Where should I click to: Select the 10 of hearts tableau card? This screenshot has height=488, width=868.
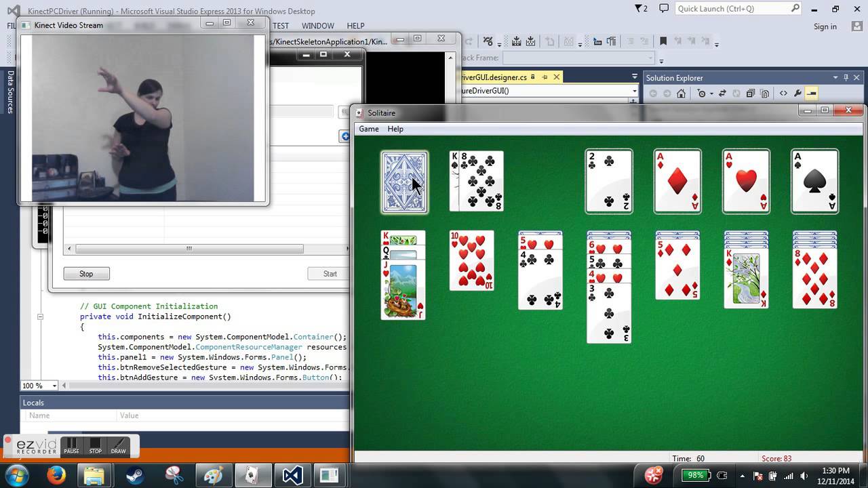pos(472,261)
